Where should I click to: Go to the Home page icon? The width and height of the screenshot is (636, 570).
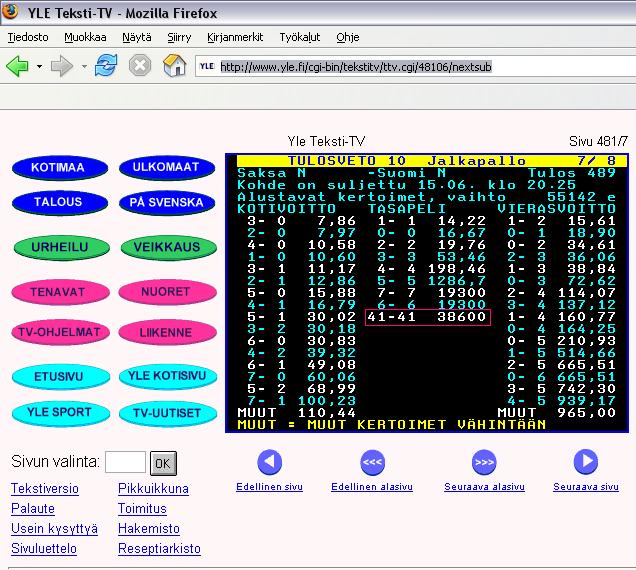(174, 65)
